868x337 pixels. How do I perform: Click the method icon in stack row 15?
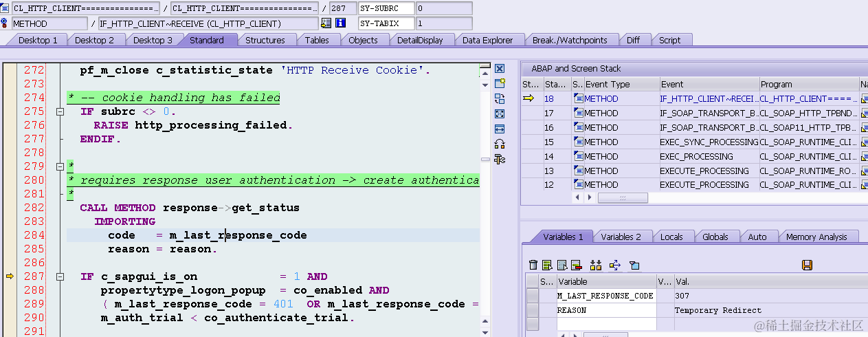coord(578,142)
